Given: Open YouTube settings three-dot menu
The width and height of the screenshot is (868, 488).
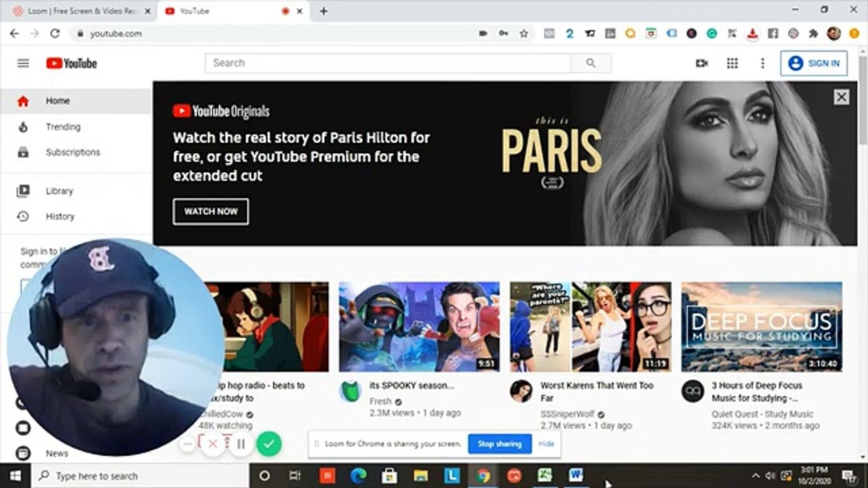Looking at the screenshot, I should coord(762,63).
